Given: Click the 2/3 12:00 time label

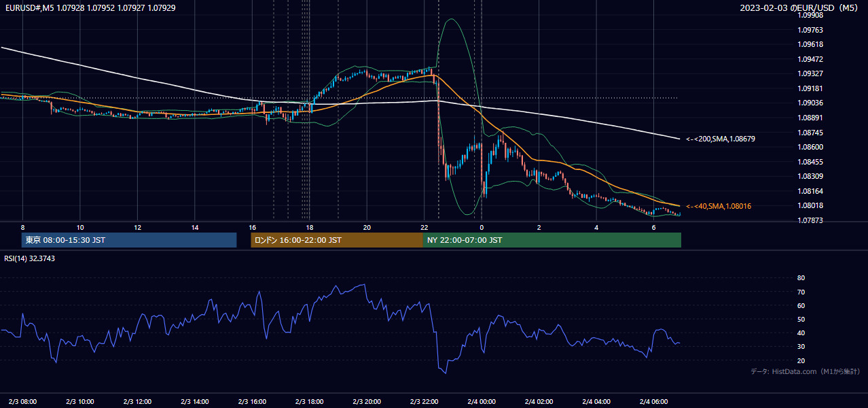Looking at the screenshot, I should [137, 402].
